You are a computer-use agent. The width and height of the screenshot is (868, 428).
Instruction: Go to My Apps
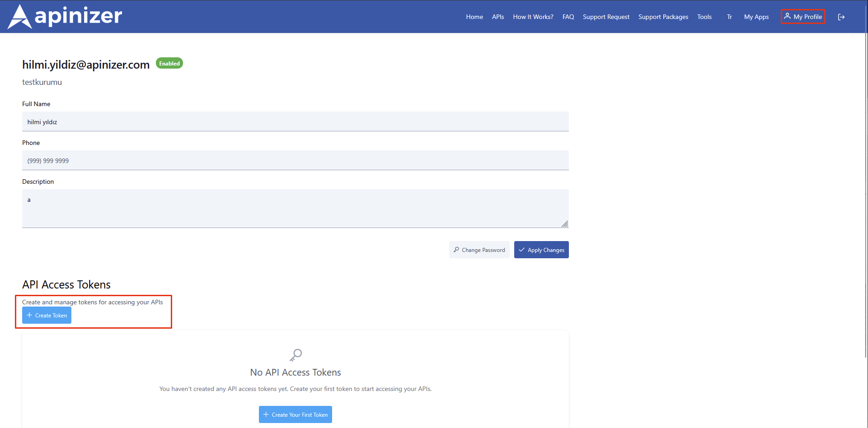(756, 17)
